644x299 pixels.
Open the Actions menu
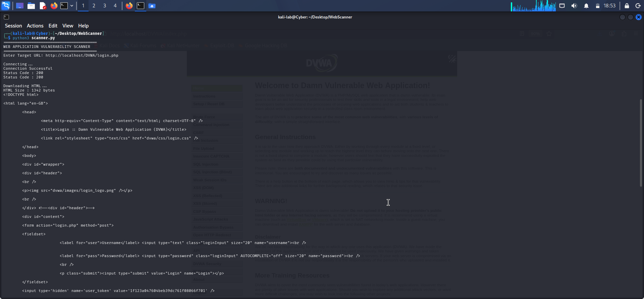point(35,26)
